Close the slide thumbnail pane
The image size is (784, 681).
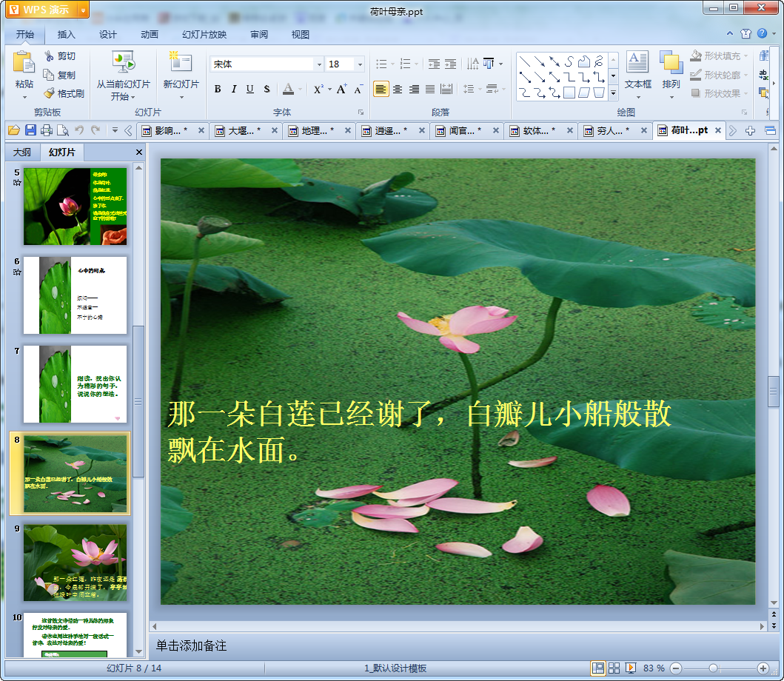pos(139,152)
